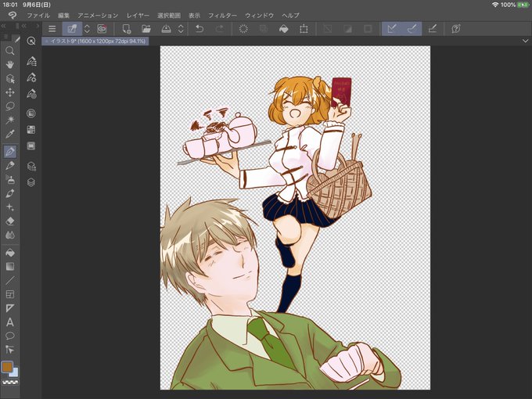The height and width of the screenshot is (399, 532).
Task: Select the Move layer tool
Action: tap(10, 92)
